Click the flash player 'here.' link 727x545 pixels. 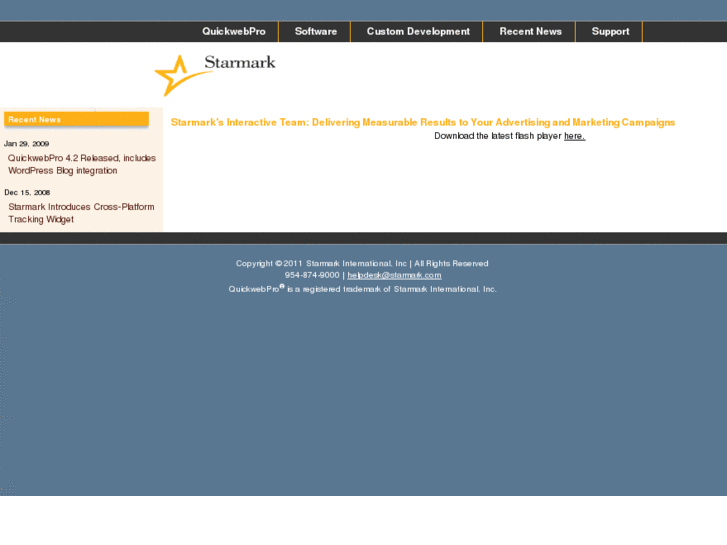574,136
